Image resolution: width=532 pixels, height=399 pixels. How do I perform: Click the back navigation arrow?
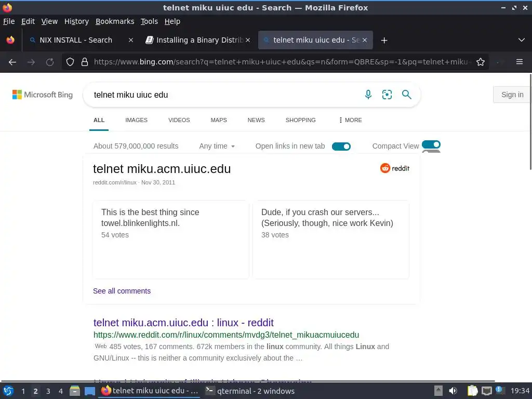[12, 62]
